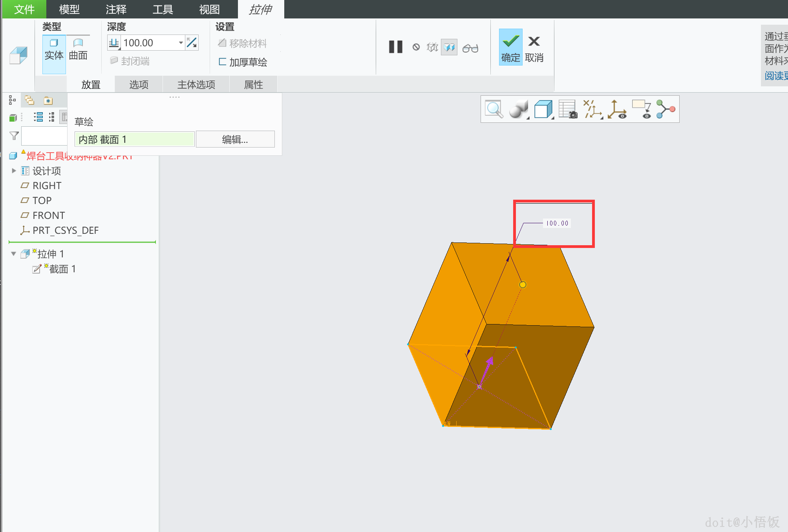Click the model tree filter funnel icon
This screenshot has height=532, width=788.
14,136
